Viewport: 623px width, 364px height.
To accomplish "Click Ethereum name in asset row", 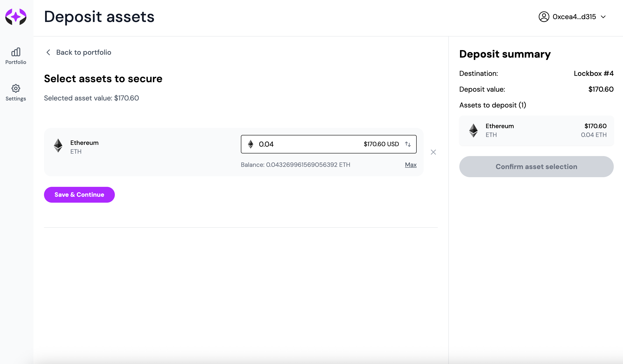I will point(84,143).
